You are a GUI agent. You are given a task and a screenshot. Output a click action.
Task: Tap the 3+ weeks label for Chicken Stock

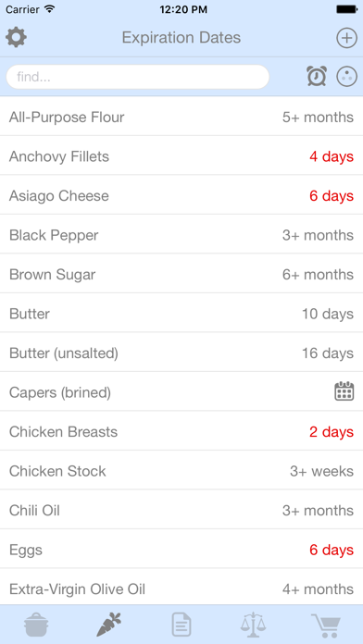tap(321, 472)
